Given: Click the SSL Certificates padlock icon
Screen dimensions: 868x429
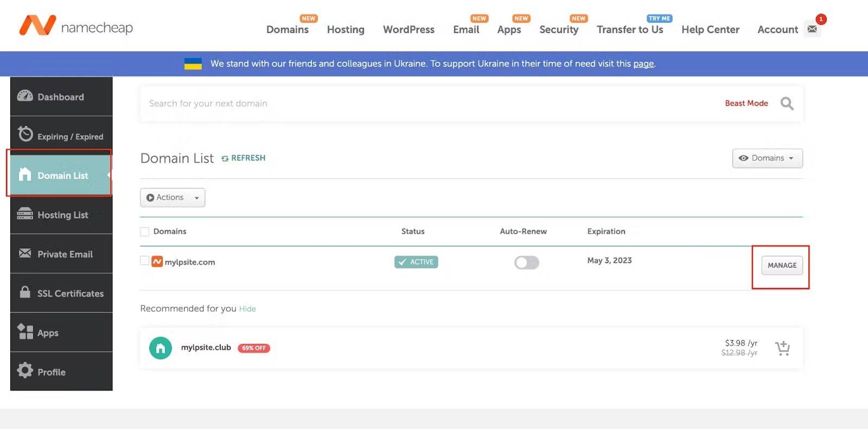Looking at the screenshot, I should [x=25, y=292].
